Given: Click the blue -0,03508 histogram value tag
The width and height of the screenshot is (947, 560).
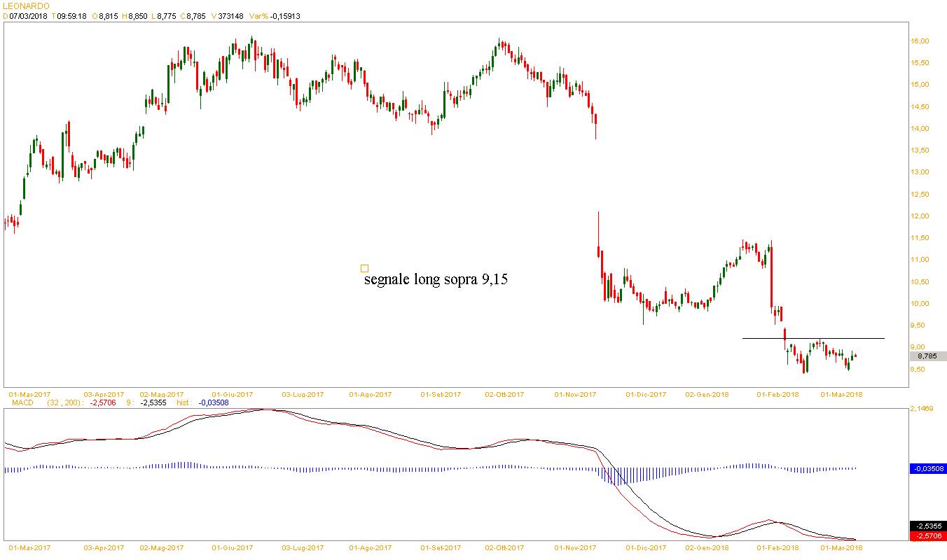Looking at the screenshot, I should point(927,468).
